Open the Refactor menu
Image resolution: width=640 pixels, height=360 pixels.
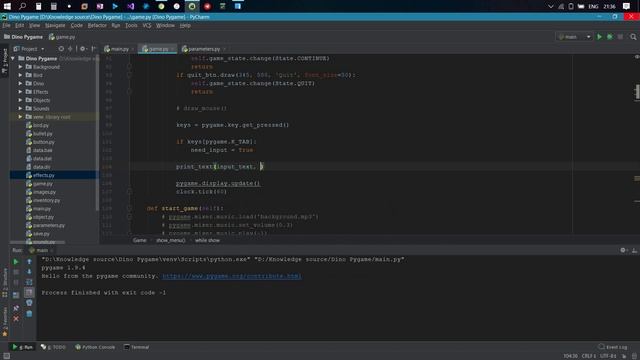[x=97, y=25]
